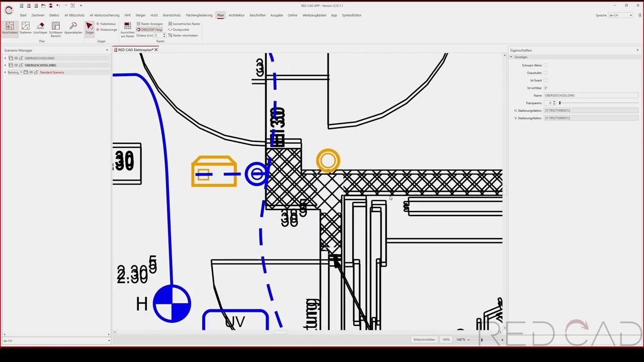The height and width of the screenshot is (362, 644).
Task: Open the Zeichnen ribbon tab
Action: pyautogui.click(x=38, y=15)
